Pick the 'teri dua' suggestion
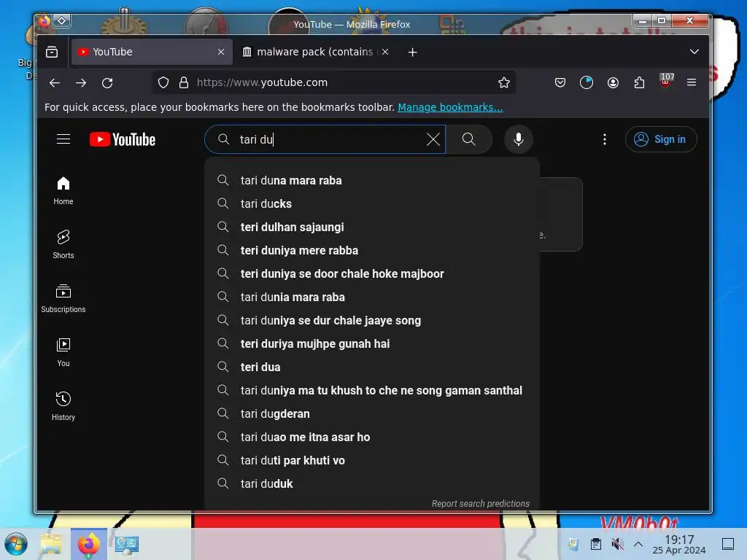The height and width of the screenshot is (560, 747). pos(371,367)
